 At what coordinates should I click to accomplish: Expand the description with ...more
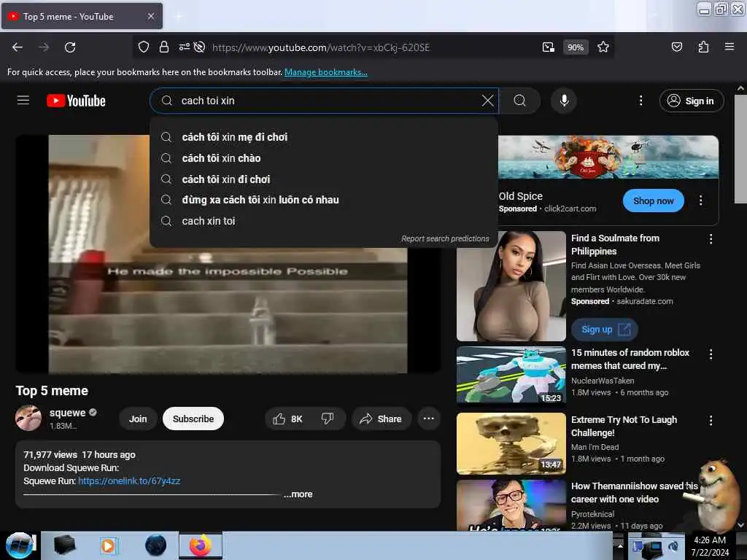pos(298,494)
